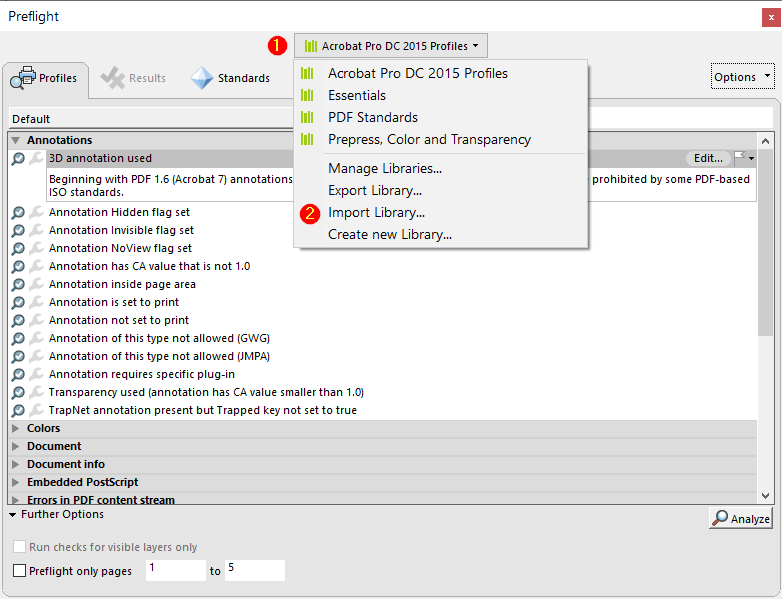Image resolution: width=782 pixels, height=599 pixels.
Task: Collapse the Further Options section
Action: (x=12, y=515)
